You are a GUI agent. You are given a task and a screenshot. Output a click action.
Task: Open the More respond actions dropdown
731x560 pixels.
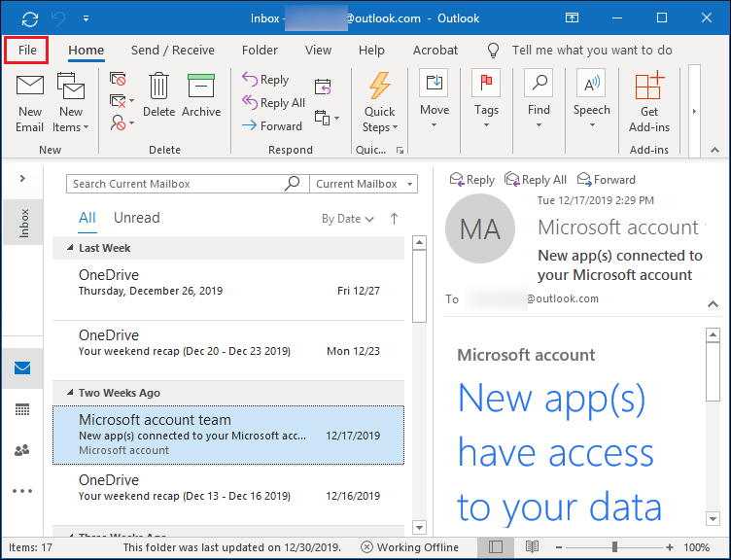327,118
